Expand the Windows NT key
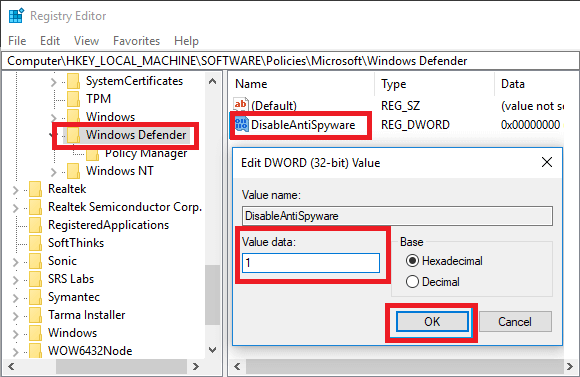The width and height of the screenshot is (580, 377). point(54,172)
